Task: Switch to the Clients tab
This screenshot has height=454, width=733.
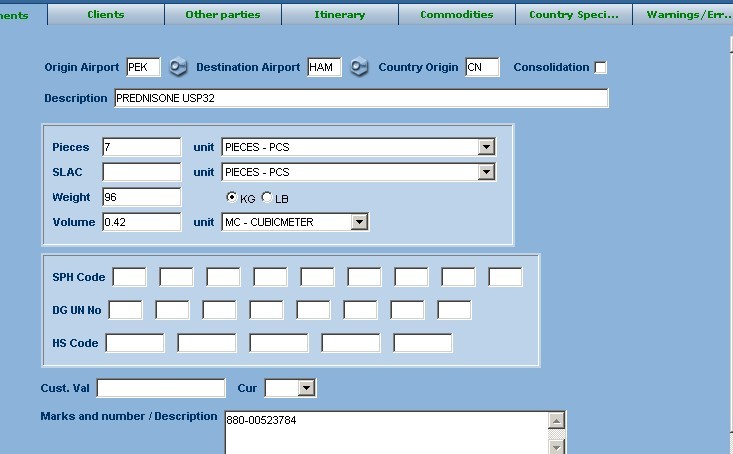Action: point(106,15)
